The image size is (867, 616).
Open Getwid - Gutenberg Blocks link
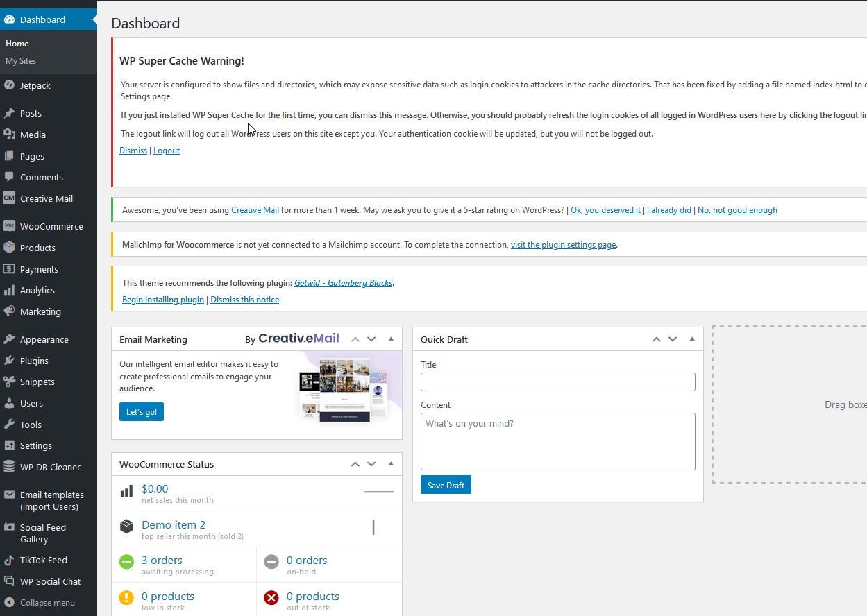pyautogui.click(x=344, y=283)
